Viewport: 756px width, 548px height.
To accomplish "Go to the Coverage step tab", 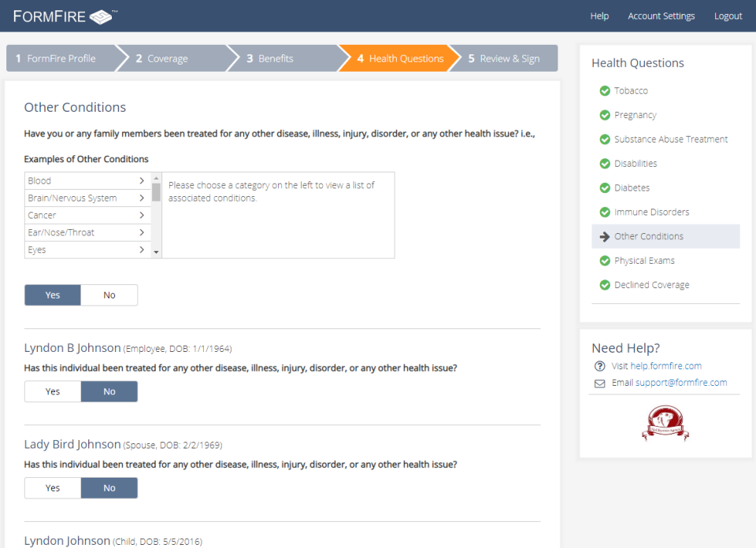I will tap(167, 58).
